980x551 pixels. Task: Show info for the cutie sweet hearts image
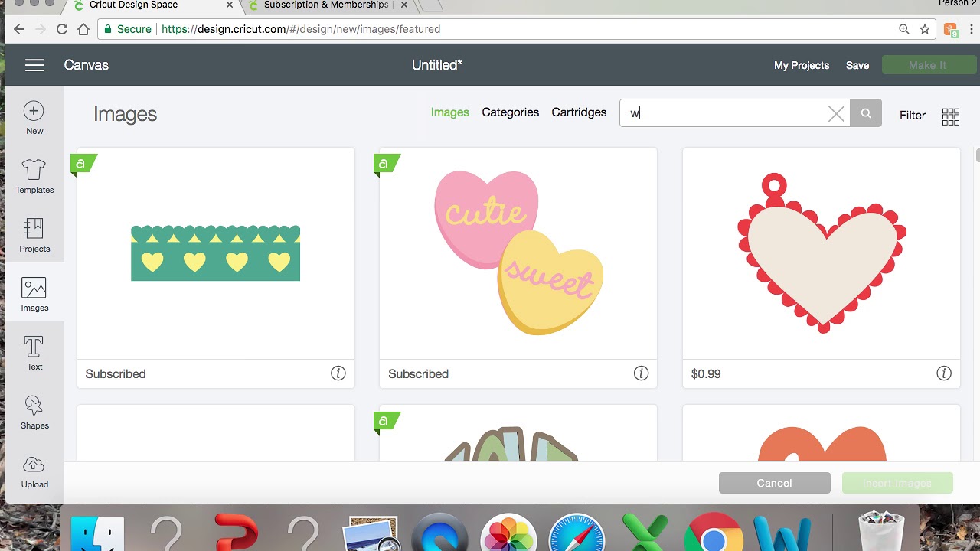pyautogui.click(x=641, y=373)
